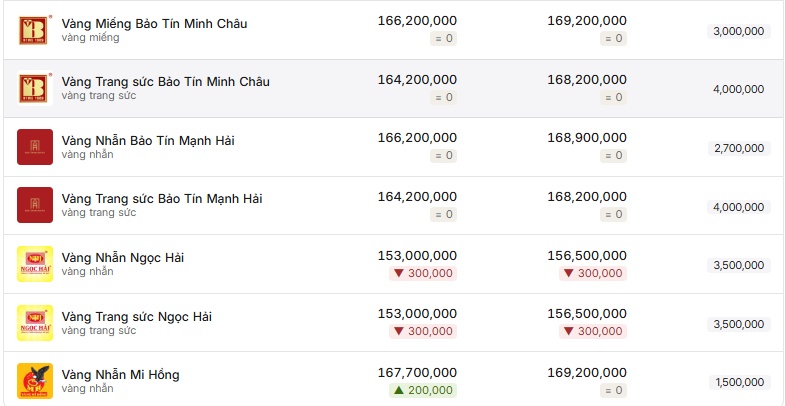Screen dimensions: 785x406
Task: Click the red logo beside Vàng Trang sức Bảo Tín Mạnh Hải
Action: click(x=35, y=205)
